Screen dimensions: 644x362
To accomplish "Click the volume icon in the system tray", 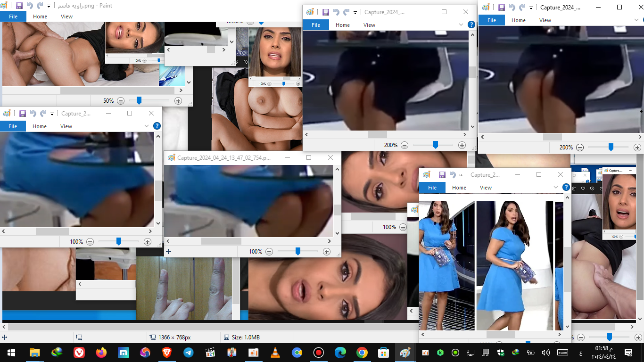I will [x=545, y=353].
